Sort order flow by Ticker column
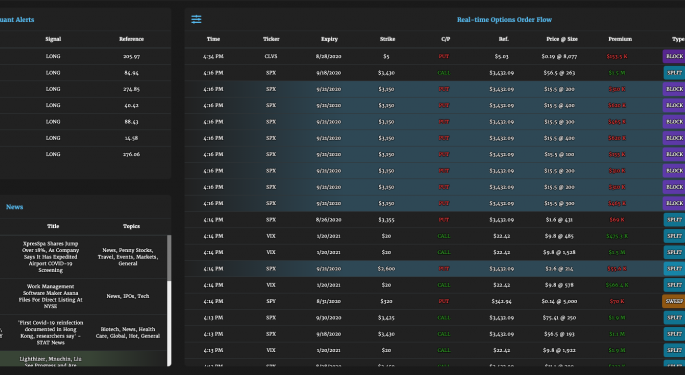The width and height of the screenshot is (685, 375). click(x=271, y=39)
